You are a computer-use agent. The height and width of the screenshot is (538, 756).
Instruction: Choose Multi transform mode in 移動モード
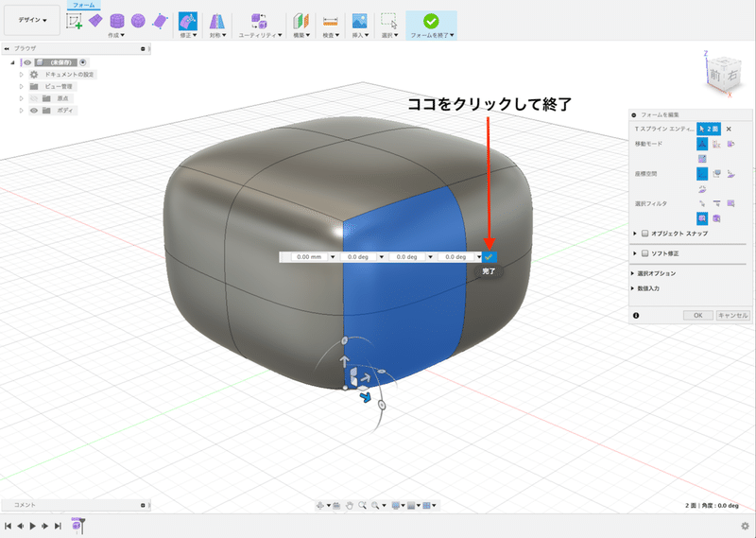tap(702, 144)
